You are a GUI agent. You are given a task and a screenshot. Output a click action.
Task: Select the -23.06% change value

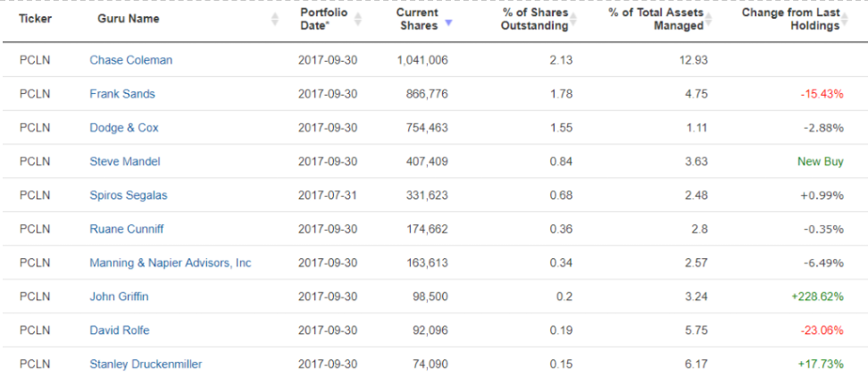(x=822, y=330)
